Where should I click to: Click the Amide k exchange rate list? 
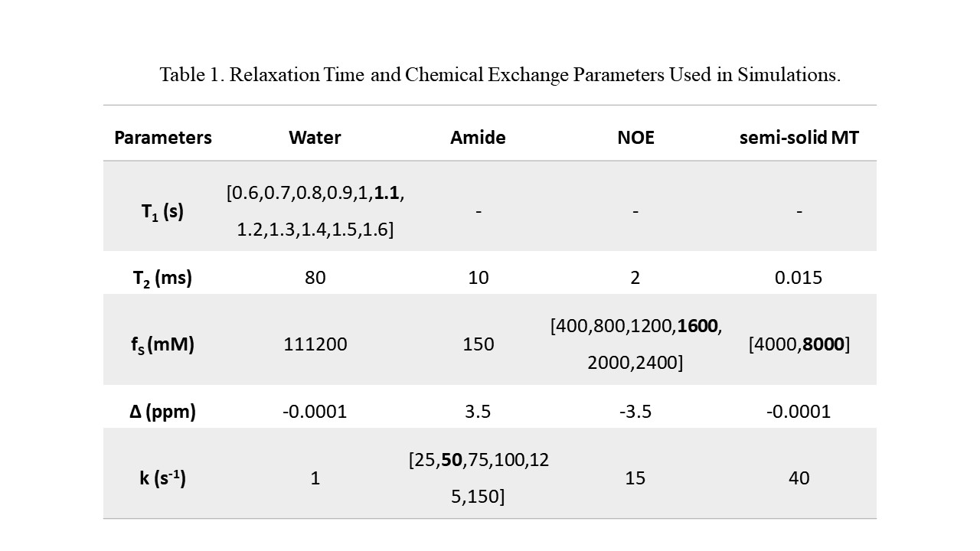point(478,478)
